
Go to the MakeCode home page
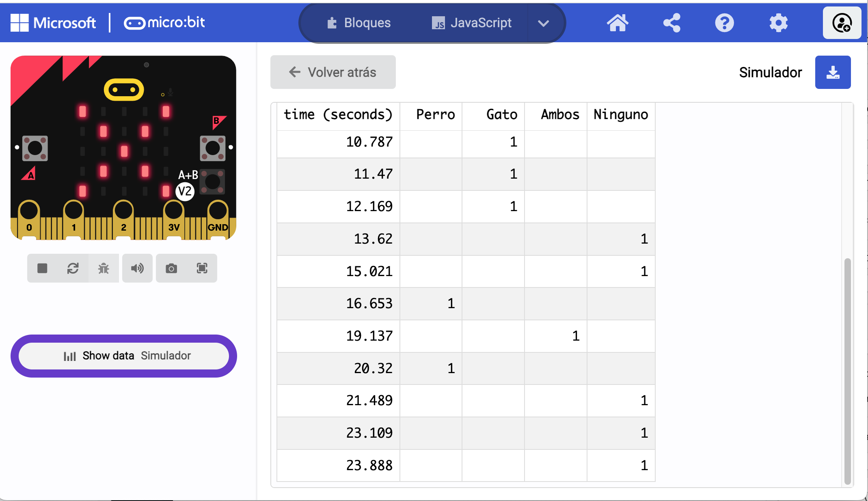(x=618, y=23)
